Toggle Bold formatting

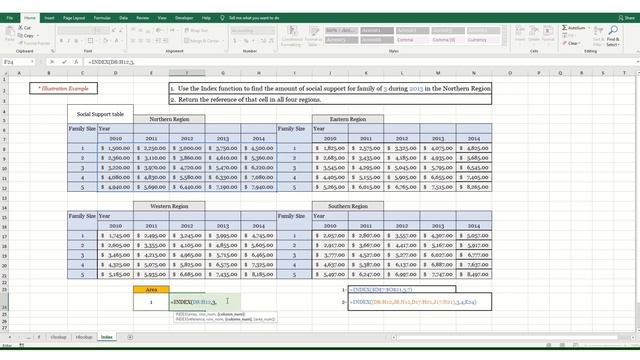61,41
